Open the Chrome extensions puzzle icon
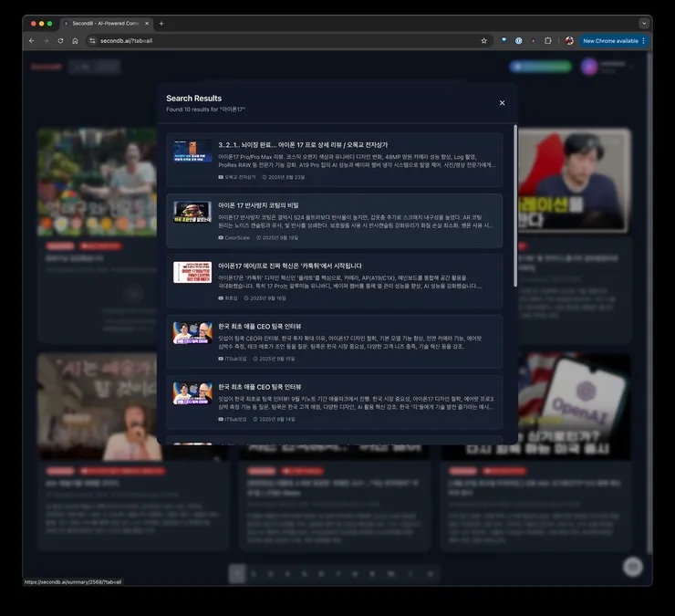Viewport: 675px width, 616px height. coord(548,41)
